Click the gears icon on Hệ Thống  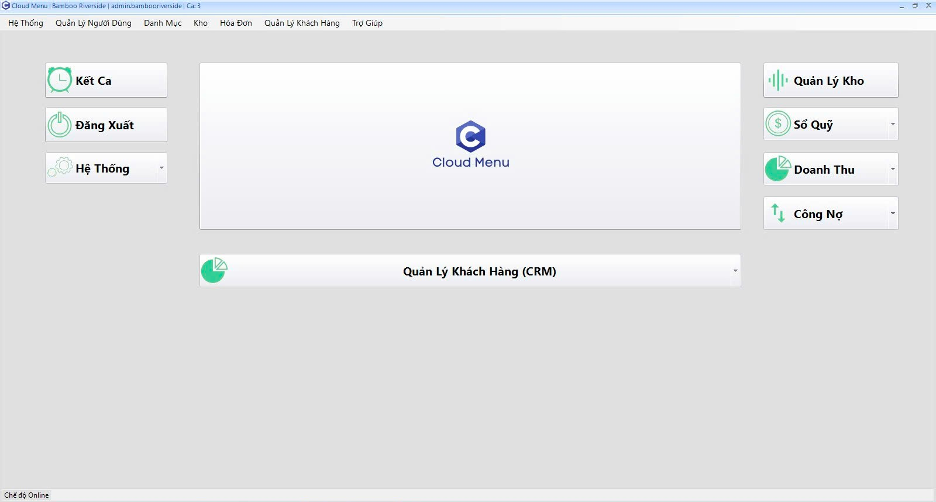point(60,168)
